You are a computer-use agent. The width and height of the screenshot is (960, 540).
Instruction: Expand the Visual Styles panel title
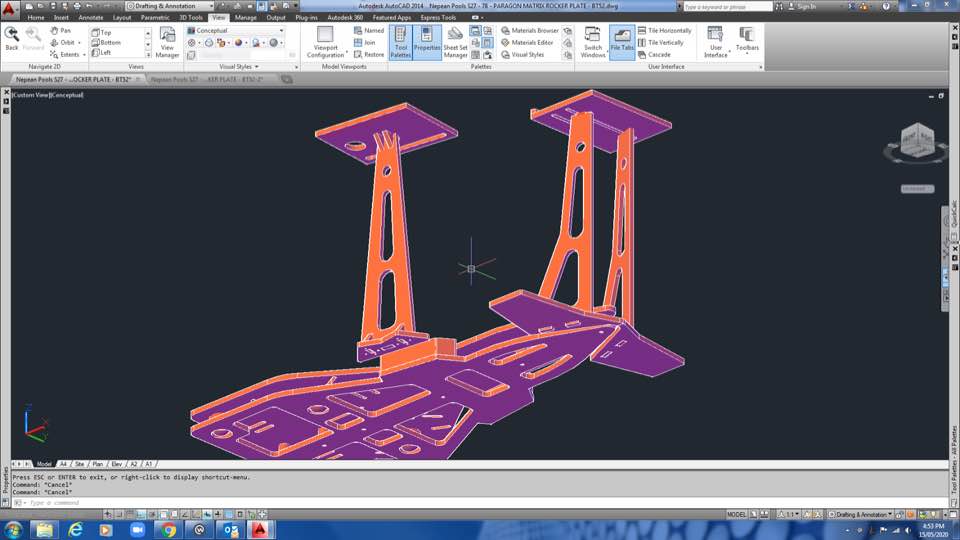click(x=236, y=67)
